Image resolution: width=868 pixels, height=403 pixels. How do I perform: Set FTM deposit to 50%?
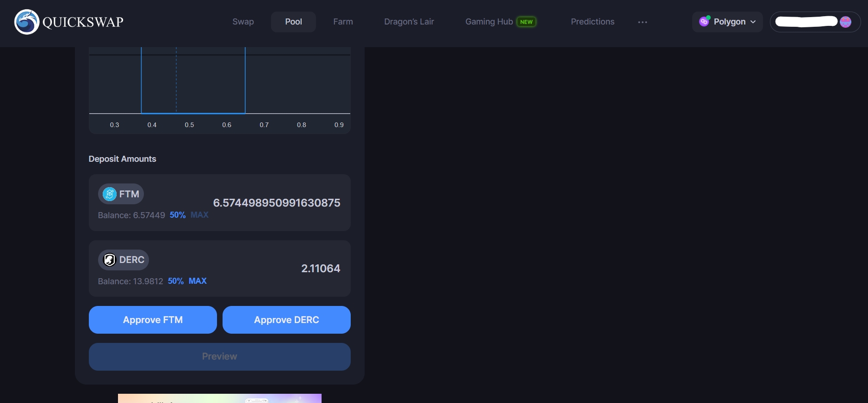click(178, 215)
